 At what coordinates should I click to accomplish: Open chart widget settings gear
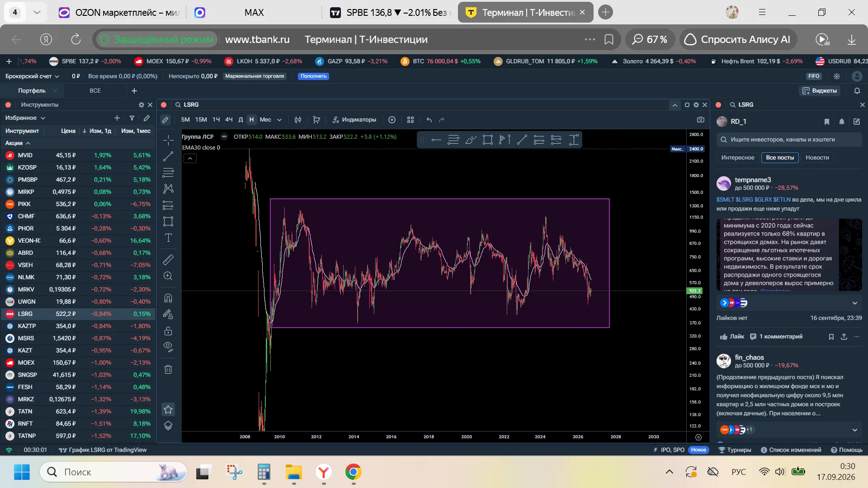click(x=696, y=105)
